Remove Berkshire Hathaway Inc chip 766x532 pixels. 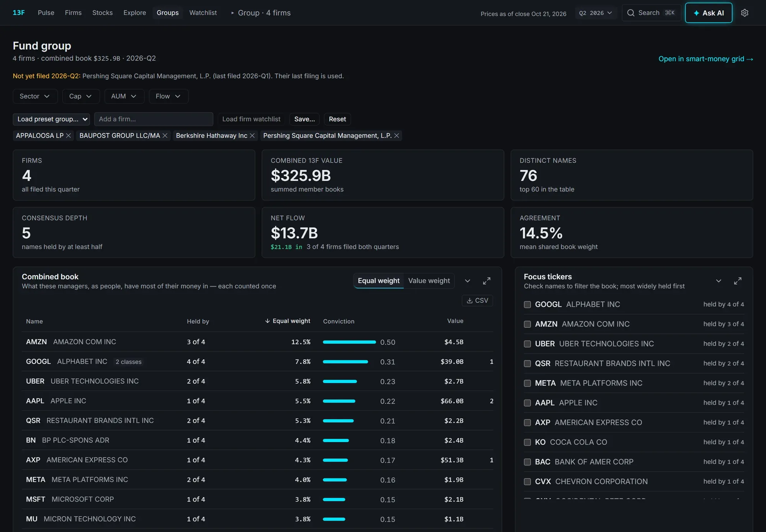click(x=252, y=136)
